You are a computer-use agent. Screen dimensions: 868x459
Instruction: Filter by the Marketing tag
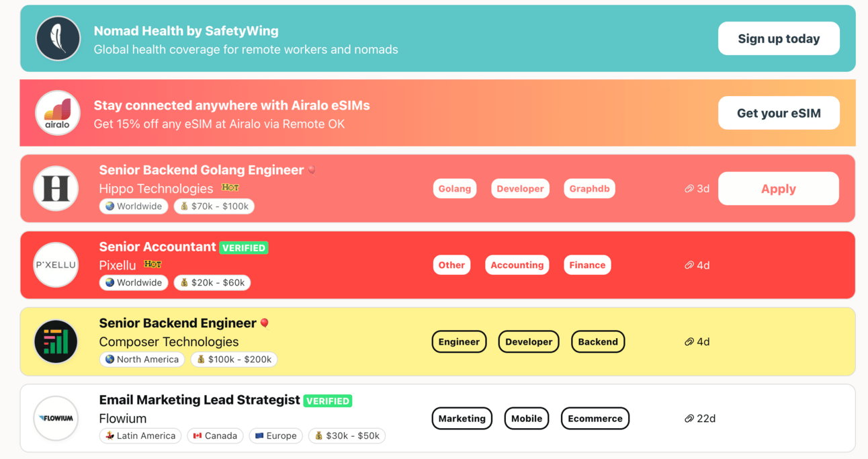pos(462,418)
